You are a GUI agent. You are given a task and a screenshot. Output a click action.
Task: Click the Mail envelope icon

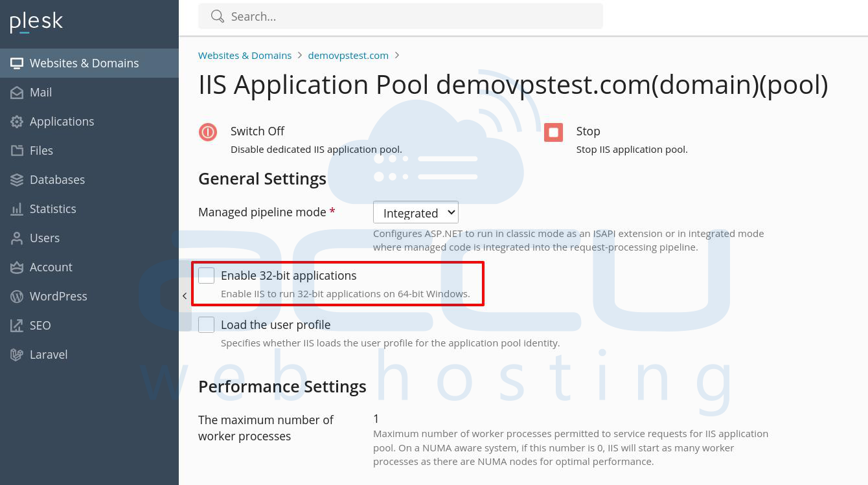click(x=17, y=93)
